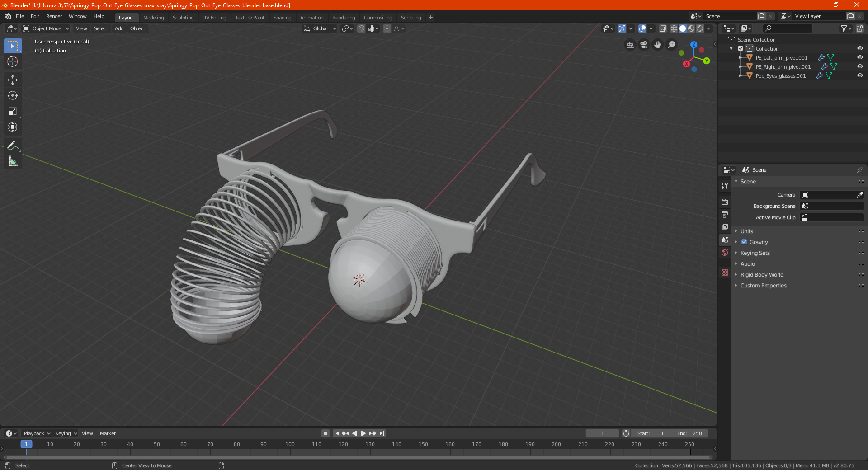This screenshot has width=868, height=470.
Task: Activate the Measure tool
Action: [13, 161]
